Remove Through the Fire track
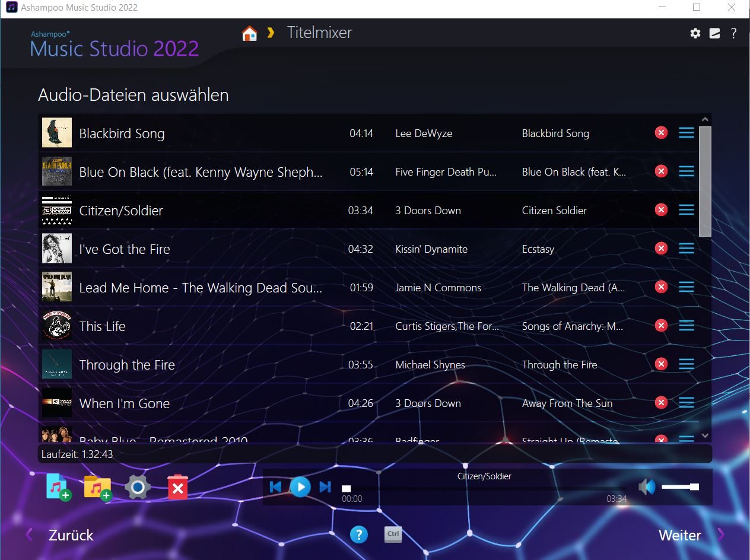This screenshot has height=560, width=750. click(661, 364)
